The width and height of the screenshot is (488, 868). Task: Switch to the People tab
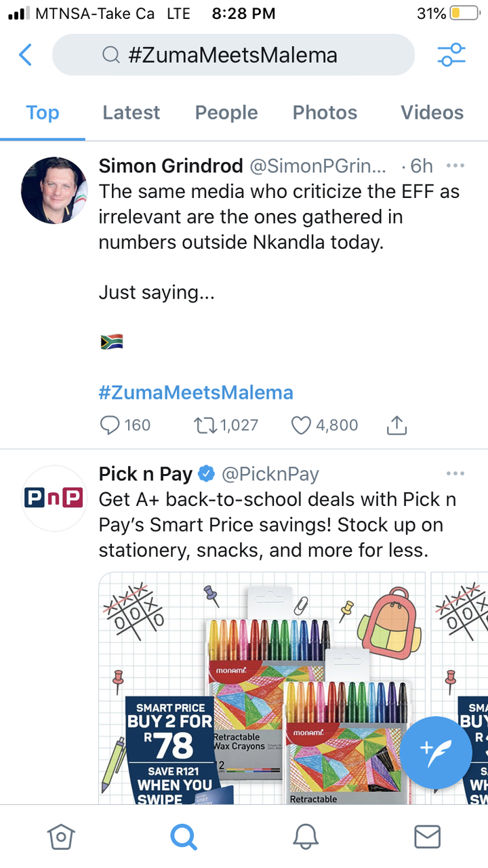pos(226,113)
